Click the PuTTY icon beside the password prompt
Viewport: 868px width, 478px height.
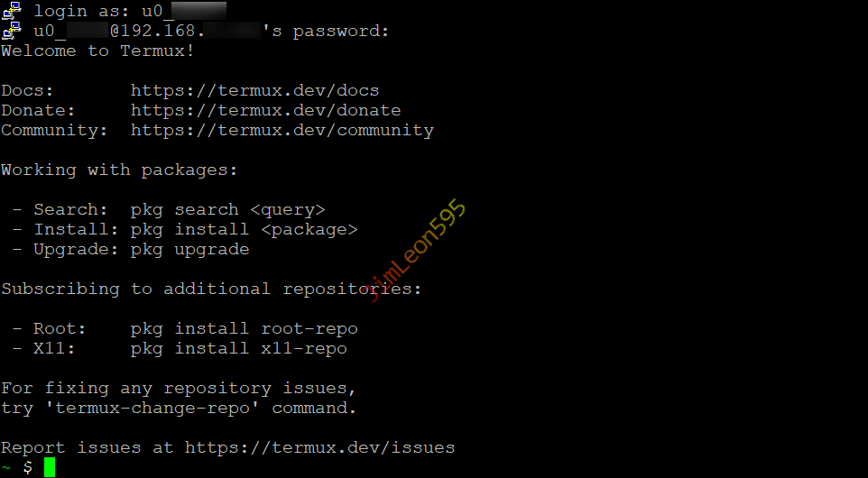coord(12,31)
